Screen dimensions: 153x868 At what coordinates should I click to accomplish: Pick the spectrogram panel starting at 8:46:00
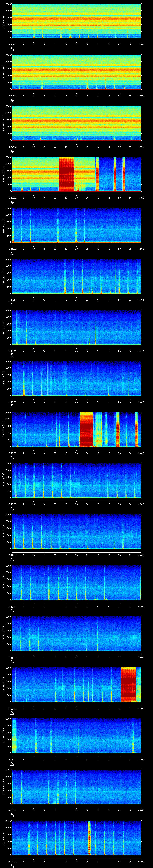coord(77,481)
